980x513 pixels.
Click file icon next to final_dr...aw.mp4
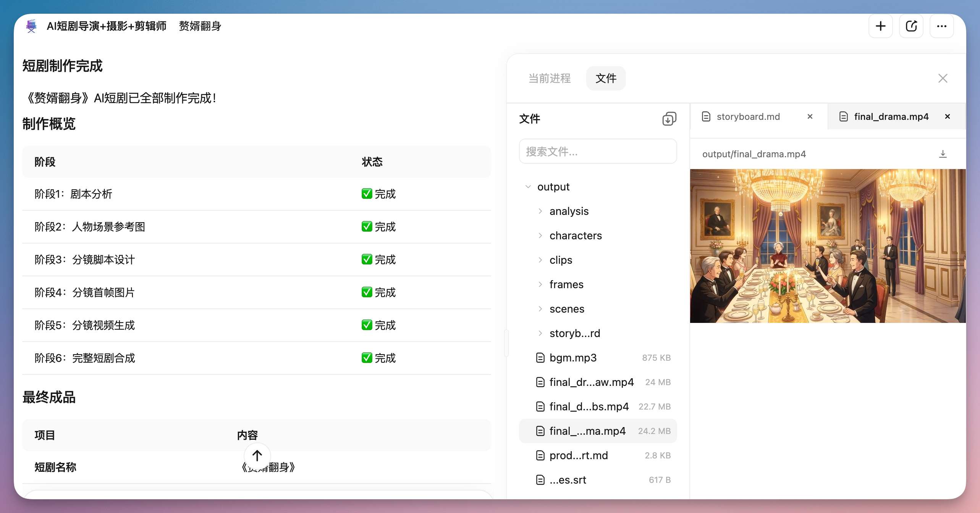pos(540,382)
